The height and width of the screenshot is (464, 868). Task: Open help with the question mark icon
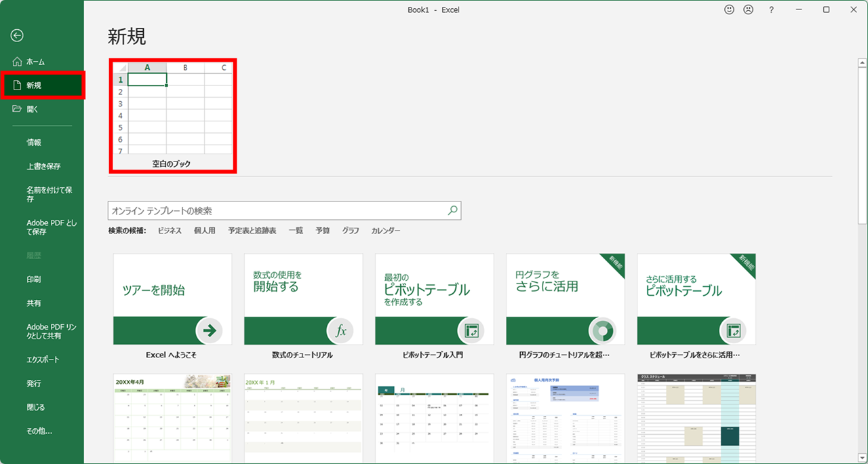pyautogui.click(x=771, y=10)
